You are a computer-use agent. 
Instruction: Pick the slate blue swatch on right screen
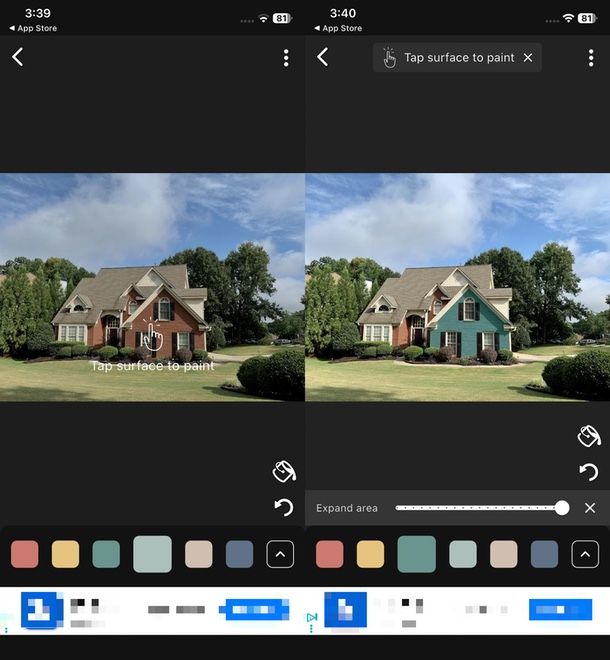click(544, 554)
